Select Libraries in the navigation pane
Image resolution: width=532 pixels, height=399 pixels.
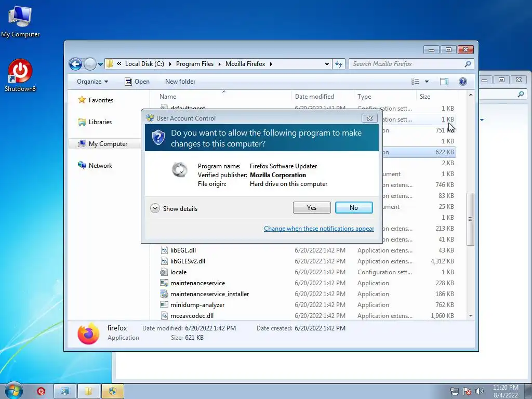point(100,122)
